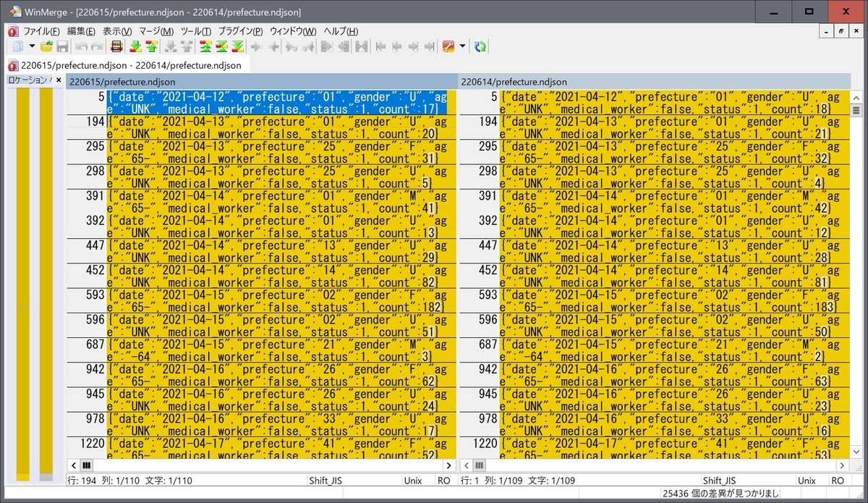868x503 pixels.
Task: Open the New document dropdown arrow
Action: (32, 46)
